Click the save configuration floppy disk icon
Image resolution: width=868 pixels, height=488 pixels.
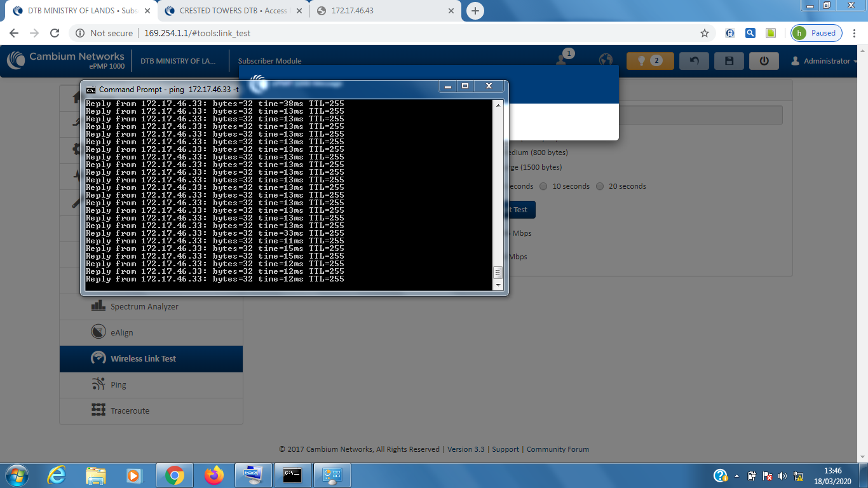click(x=729, y=61)
